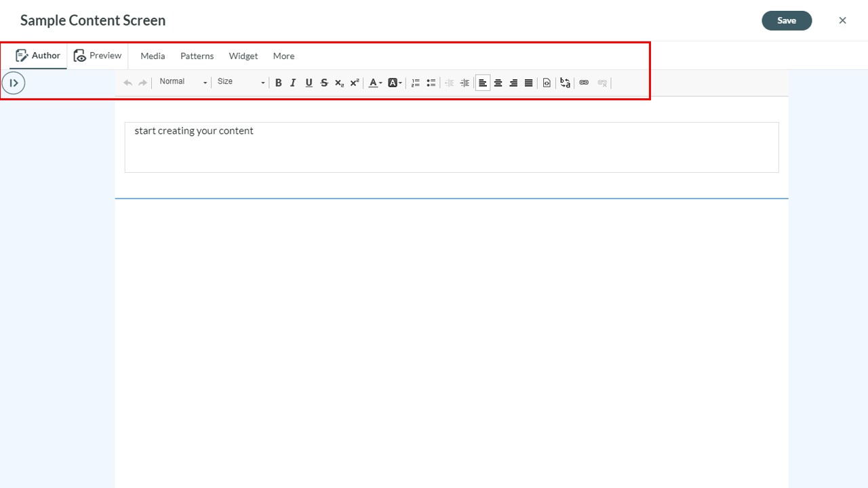Screen dimensions: 868x488
Task: Toggle underline formatting
Action: (309, 83)
